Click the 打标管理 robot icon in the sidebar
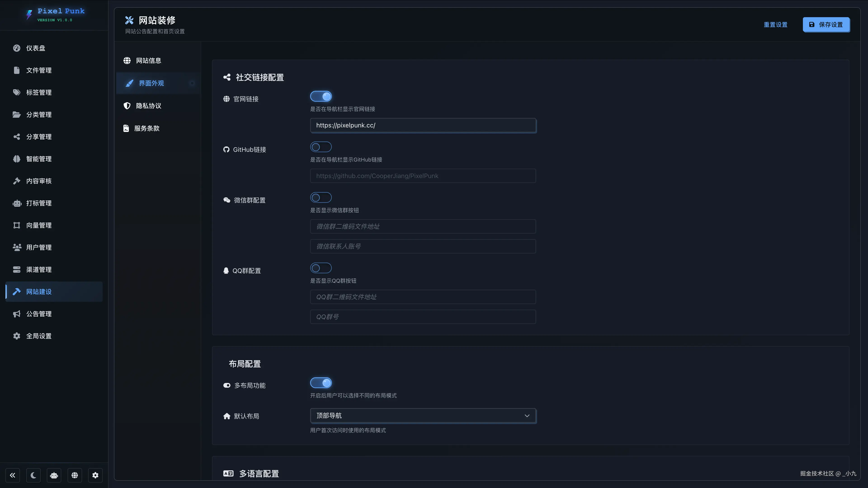This screenshot has width=868, height=488. (17, 203)
